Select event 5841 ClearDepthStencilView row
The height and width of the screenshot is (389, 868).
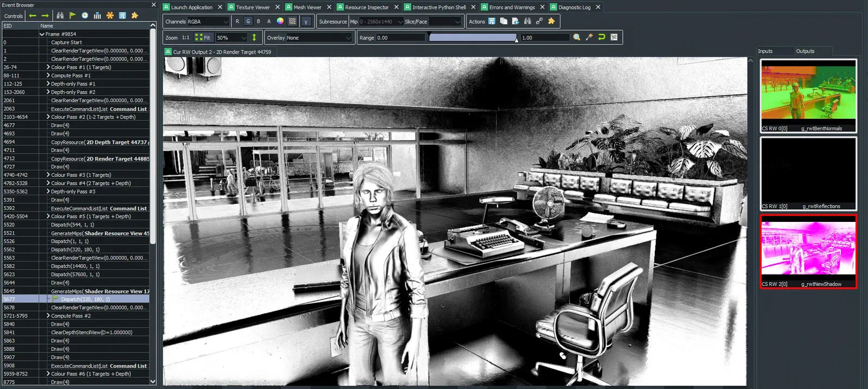click(x=76, y=332)
